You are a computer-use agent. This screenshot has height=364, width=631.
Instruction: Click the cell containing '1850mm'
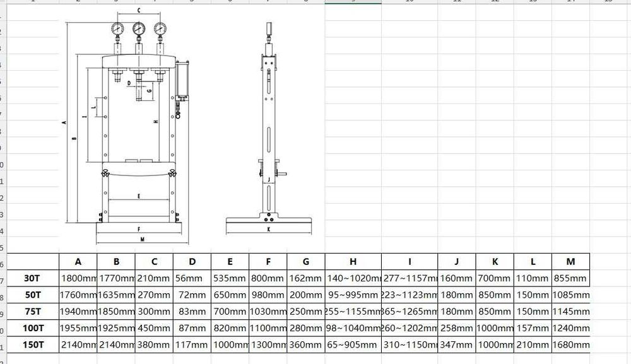point(116,312)
